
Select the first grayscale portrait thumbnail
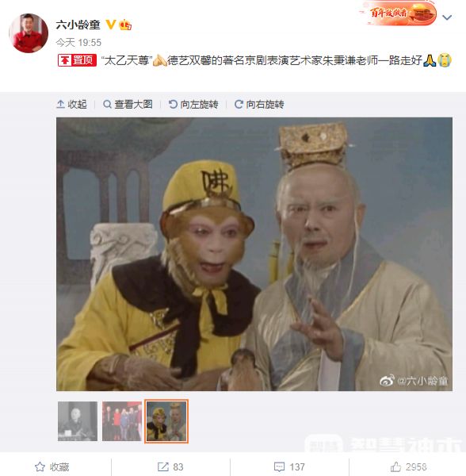tap(78, 421)
